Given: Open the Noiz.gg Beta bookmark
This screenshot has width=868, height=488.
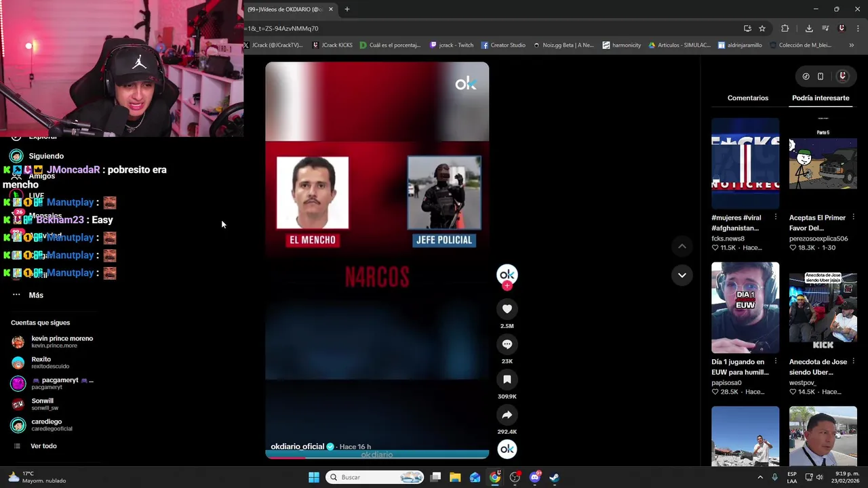Looking at the screenshot, I should click(564, 45).
